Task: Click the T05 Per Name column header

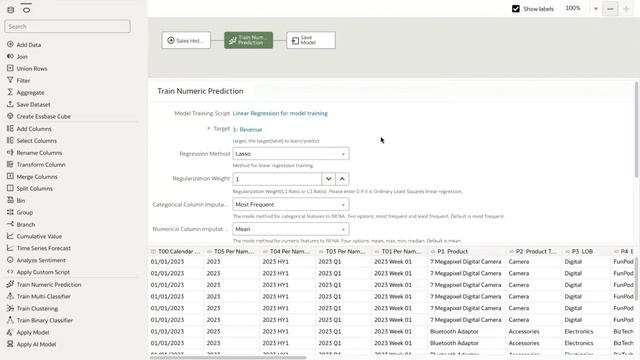Action: click(231, 251)
